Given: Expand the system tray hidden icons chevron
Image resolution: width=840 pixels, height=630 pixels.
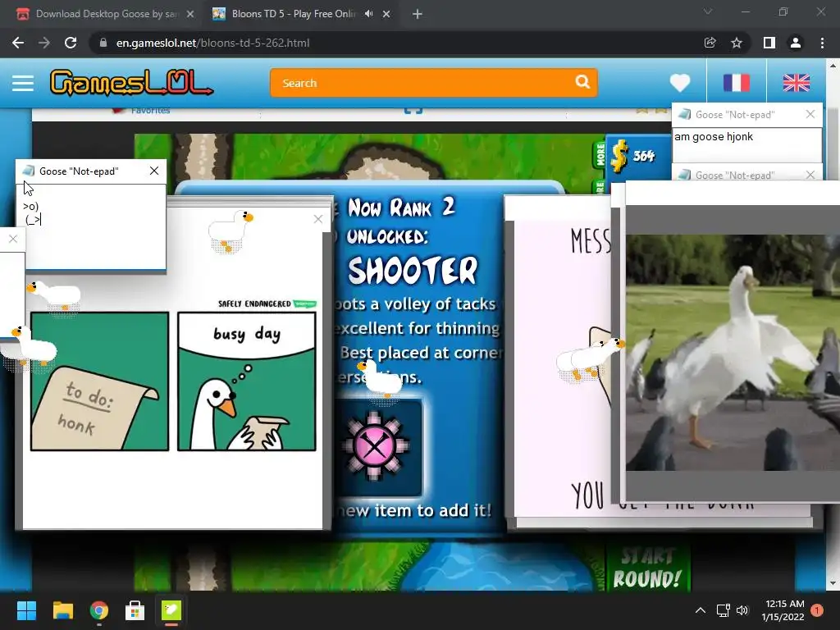Looking at the screenshot, I should [701, 610].
